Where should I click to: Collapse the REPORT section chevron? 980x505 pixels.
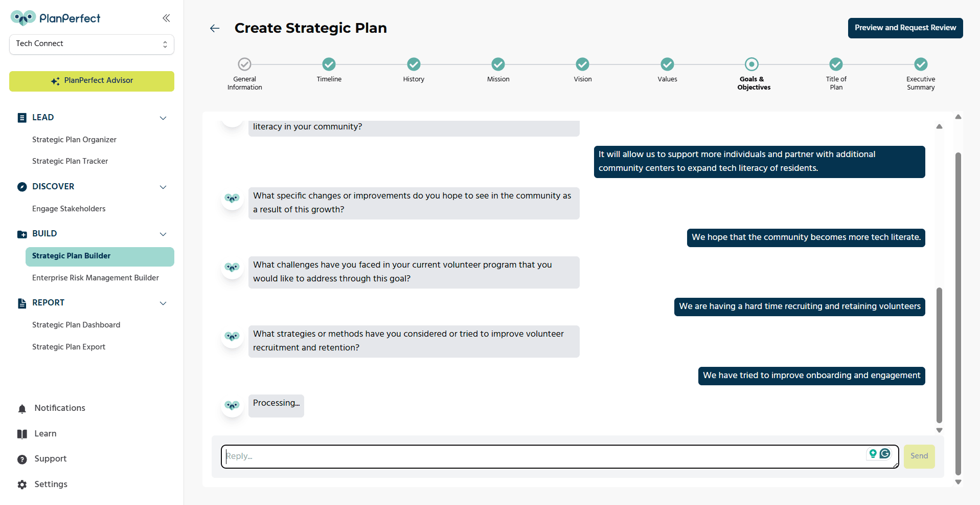163,303
